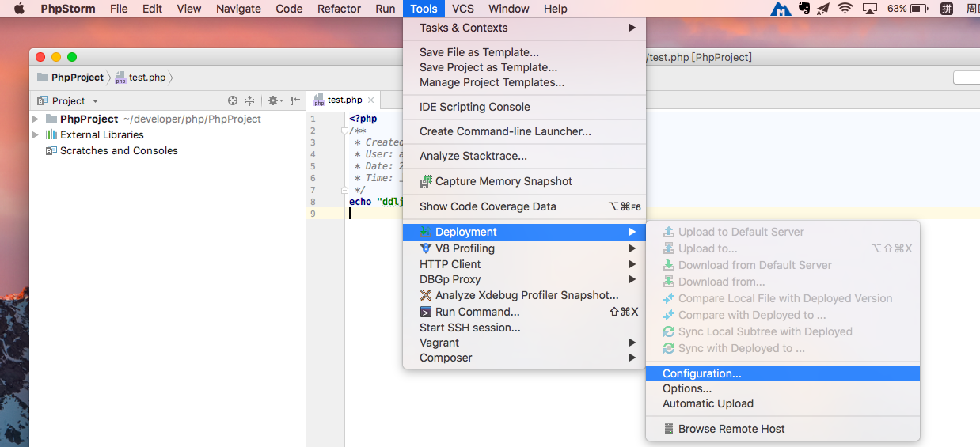The width and height of the screenshot is (980, 447).
Task: Choose Create Command-line Launcher...
Action: coord(524,131)
